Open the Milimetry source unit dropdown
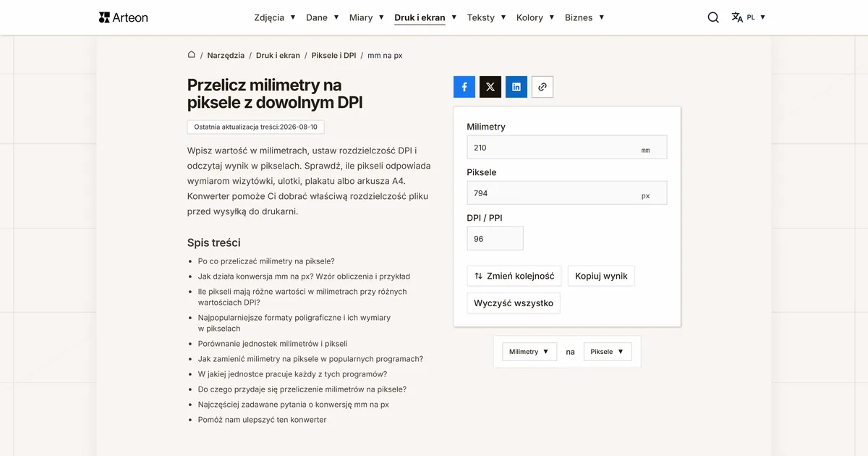 (x=529, y=352)
